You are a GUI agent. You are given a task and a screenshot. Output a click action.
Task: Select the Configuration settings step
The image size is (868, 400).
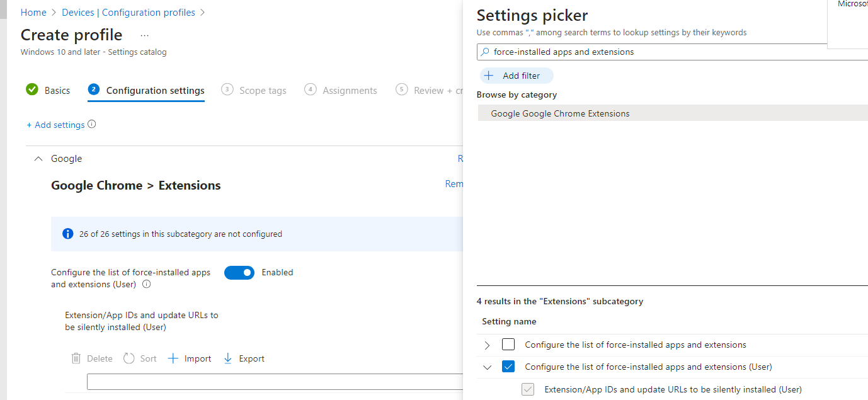tap(146, 90)
